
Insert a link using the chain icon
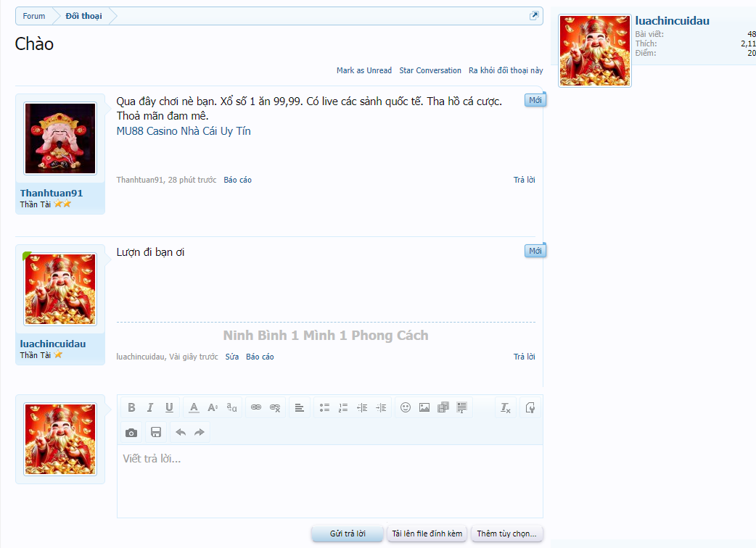[256, 407]
